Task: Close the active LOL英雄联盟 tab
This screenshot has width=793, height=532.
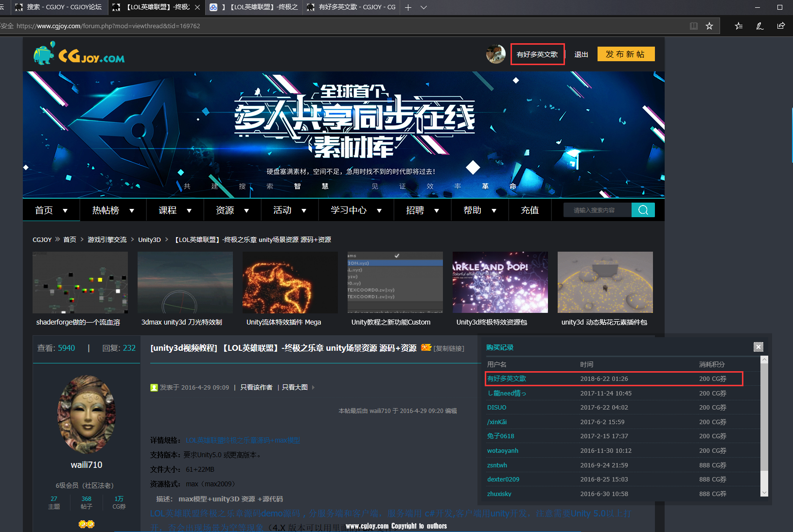Action: (197, 7)
